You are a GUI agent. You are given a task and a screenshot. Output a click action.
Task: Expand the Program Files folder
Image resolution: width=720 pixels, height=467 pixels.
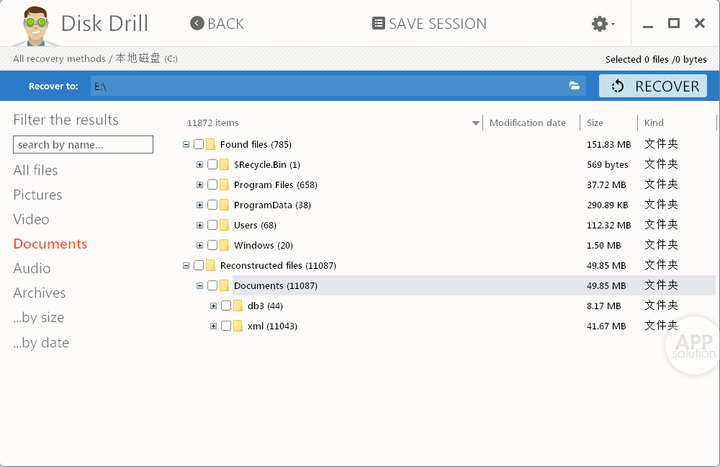point(200,185)
